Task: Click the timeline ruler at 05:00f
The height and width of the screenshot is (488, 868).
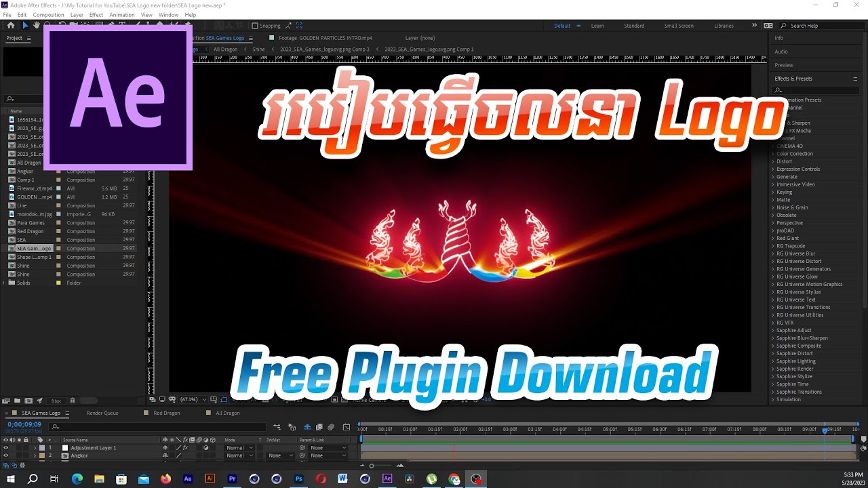Action: (610, 429)
